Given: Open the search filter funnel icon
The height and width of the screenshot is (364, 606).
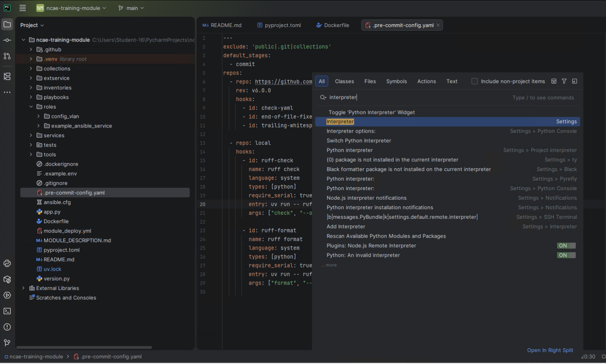Looking at the screenshot, I should [564, 81].
